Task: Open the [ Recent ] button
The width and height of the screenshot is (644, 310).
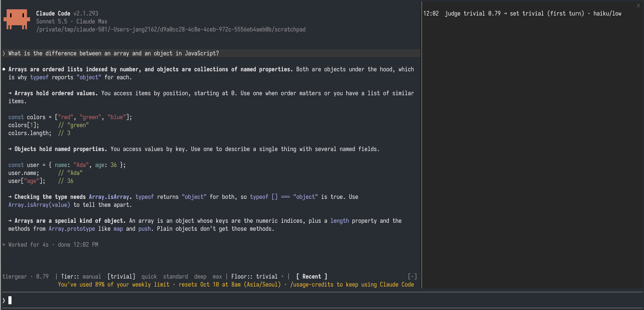Action: click(312, 276)
